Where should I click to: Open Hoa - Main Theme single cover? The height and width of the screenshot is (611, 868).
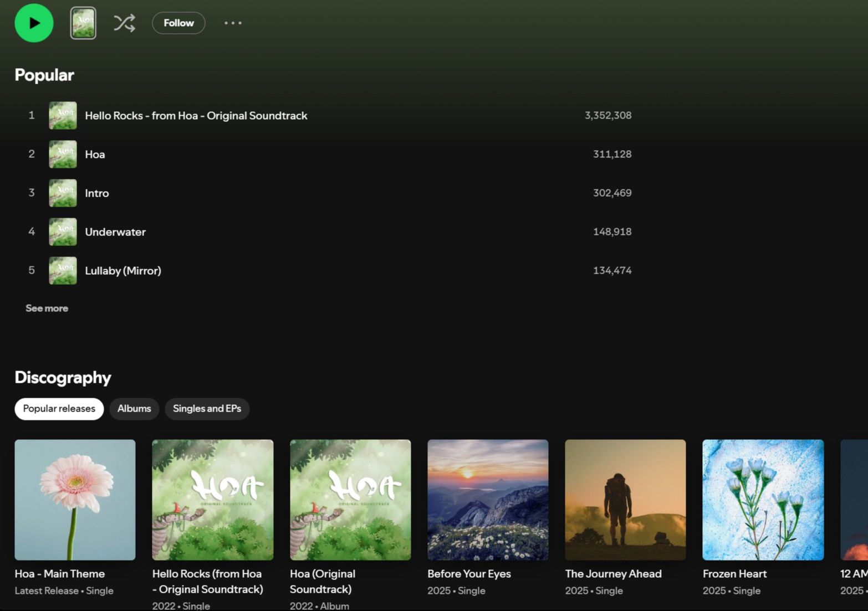pos(75,500)
